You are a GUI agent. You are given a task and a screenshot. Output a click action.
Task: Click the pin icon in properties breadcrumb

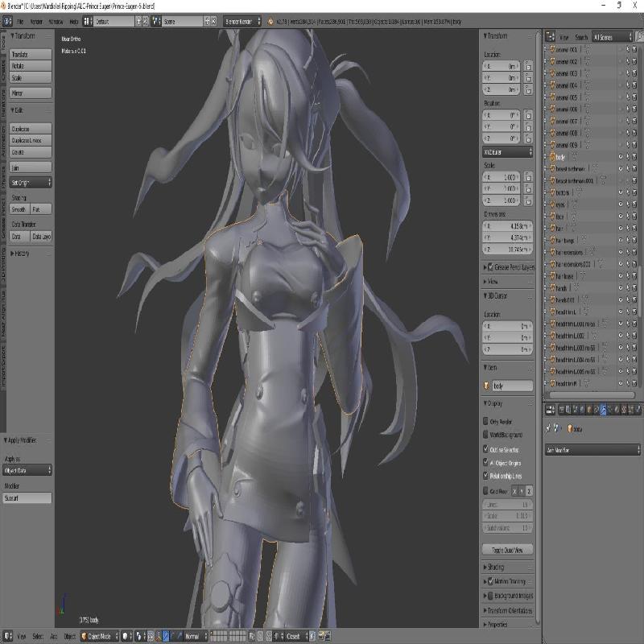pyautogui.click(x=548, y=429)
